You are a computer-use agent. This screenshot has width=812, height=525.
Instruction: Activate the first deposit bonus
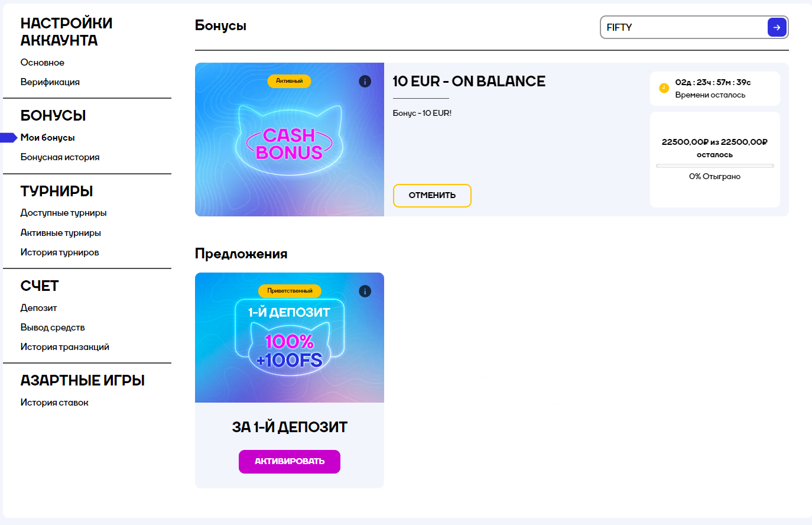click(290, 462)
